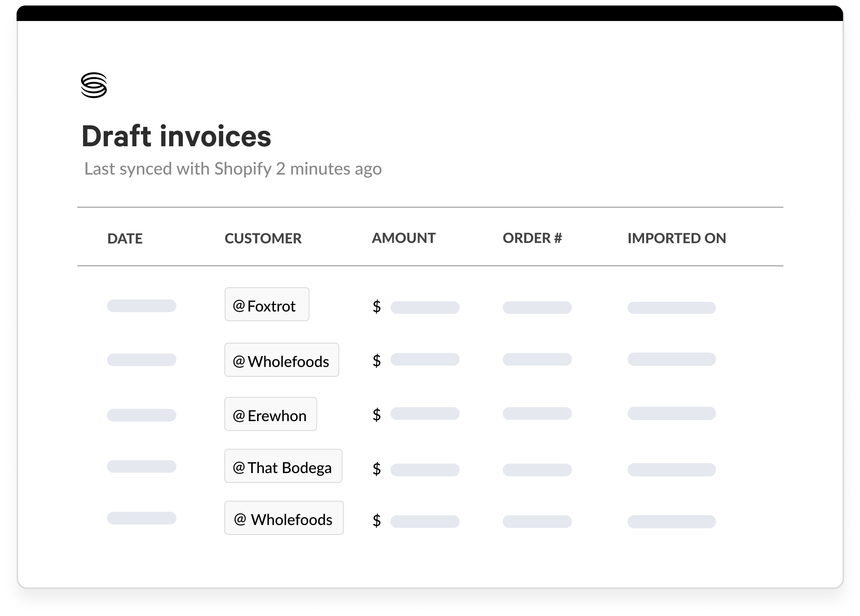Click the That Bodega row dollar sign
This screenshot has width=860, height=616.
pos(376,469)
